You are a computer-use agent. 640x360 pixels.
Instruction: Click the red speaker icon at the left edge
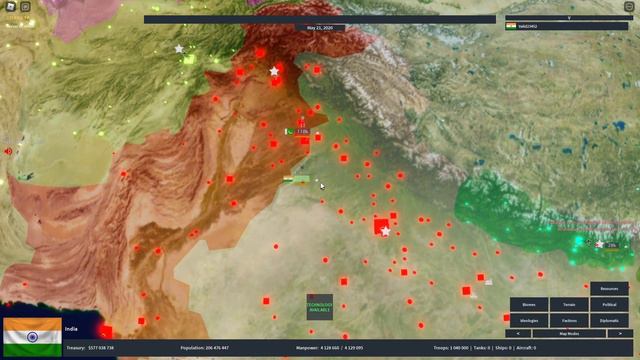click(7, 151)
